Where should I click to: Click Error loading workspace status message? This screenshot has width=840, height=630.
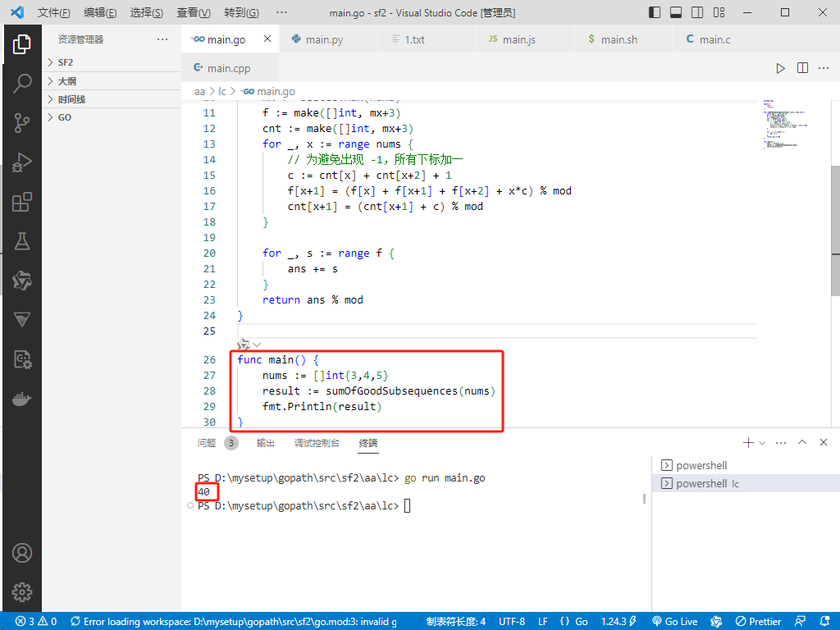tap(234, 622)
